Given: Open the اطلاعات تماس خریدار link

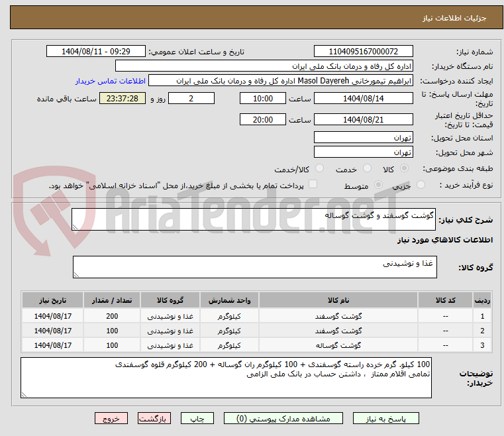Looking at the screenshot, I should click(x=110, y=81).
